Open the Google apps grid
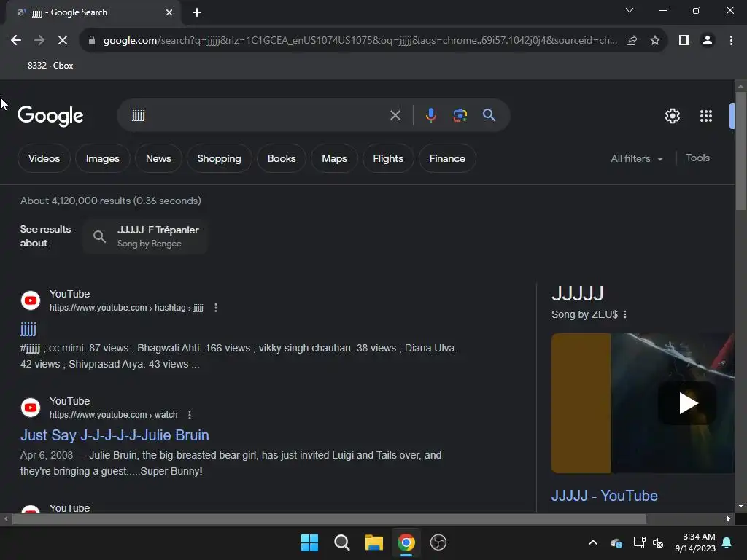The width and height of the screenshot is (747, 560). (x=706, y=116)
